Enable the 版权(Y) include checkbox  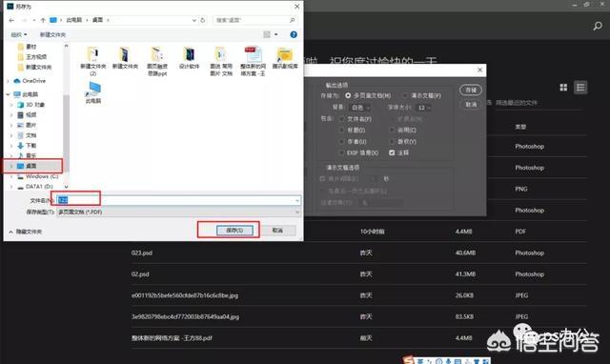tap(392, 141)
